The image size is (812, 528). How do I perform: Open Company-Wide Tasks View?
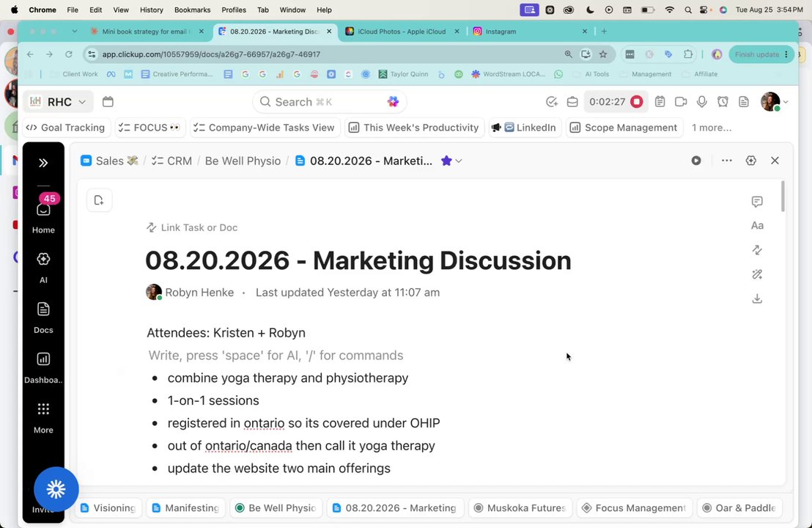coord(265,128)
